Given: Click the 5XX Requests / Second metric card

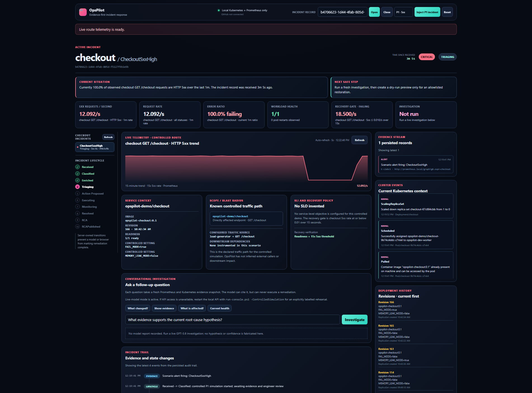Looking at the screenshot, I should point(106,115).
